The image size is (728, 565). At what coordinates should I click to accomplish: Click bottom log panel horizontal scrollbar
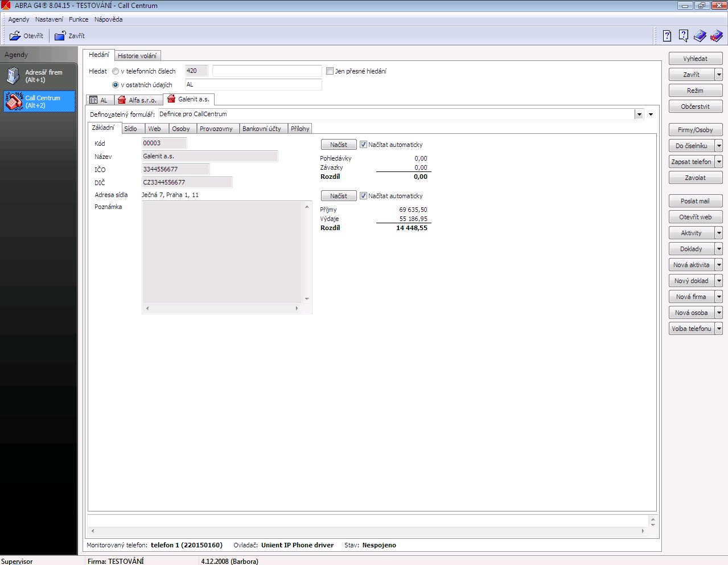tap(368, 531)
